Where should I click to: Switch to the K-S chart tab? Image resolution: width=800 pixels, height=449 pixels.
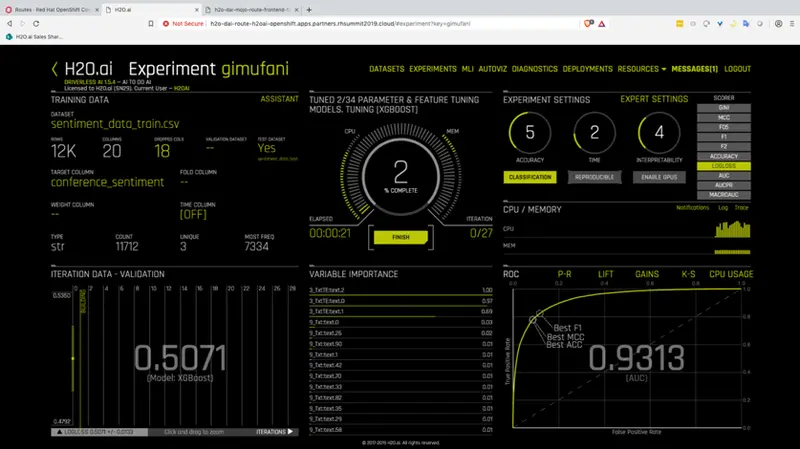[x=688, y=274]
